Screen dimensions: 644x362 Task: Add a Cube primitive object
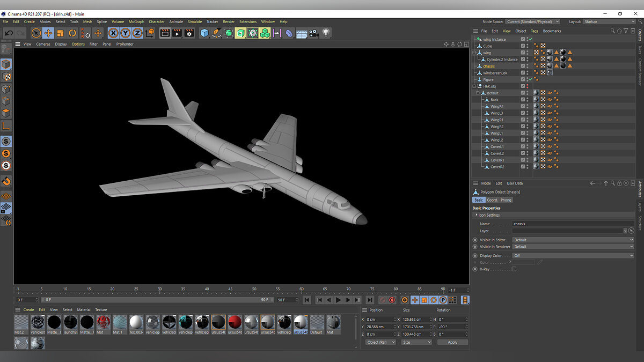coord(204,33)
